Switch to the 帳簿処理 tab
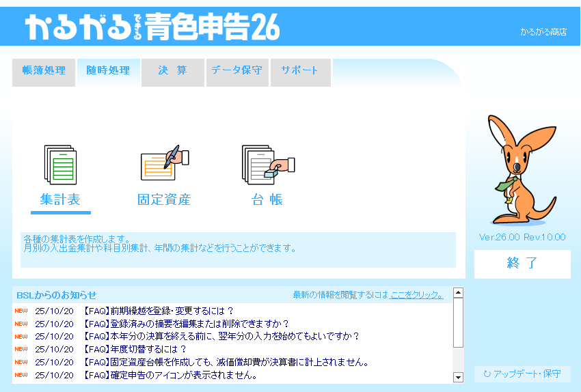The image size is (581, 392). coord(44,71)
